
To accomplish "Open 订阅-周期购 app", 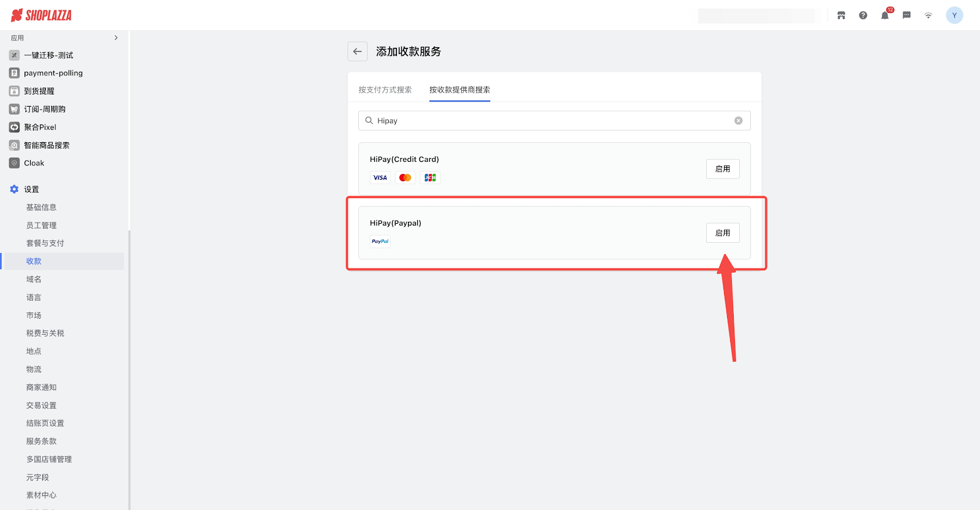I will pyautogui.click(x=45, y=109).
